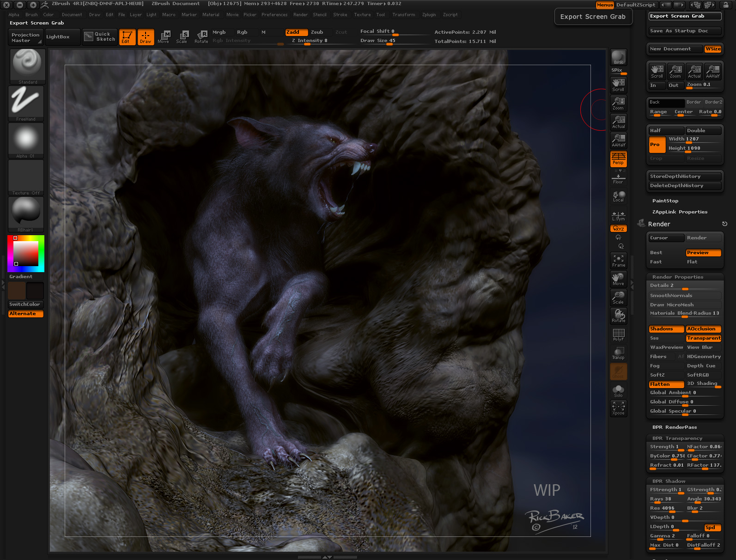Screen dimensions: 736x560
Task: Click the shelf Rotate view icon
Action: 618,317
